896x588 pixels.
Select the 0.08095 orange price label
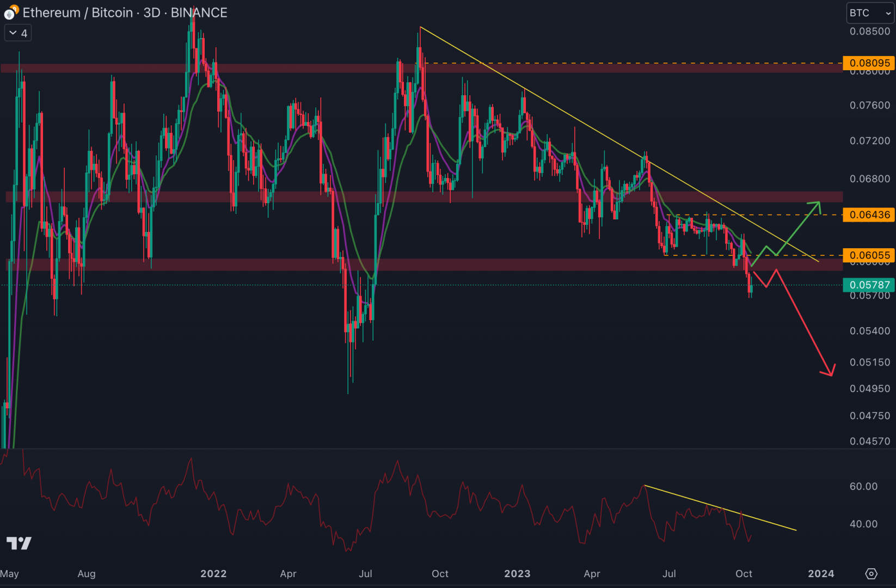coord(869,63)
